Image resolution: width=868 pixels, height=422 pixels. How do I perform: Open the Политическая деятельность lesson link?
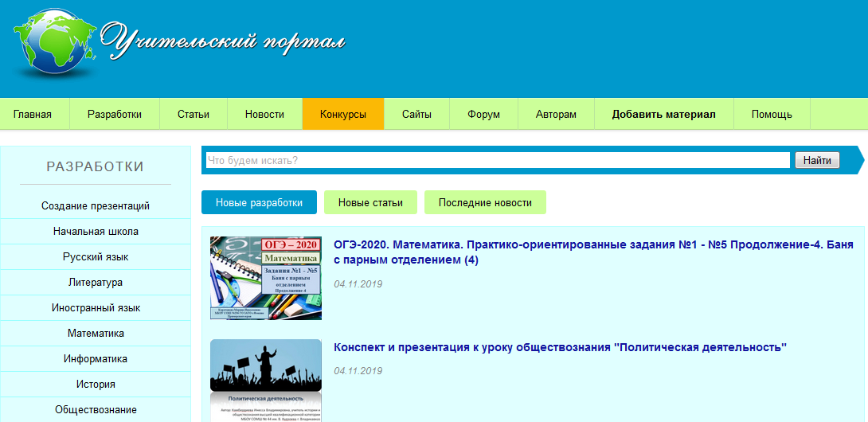(560, 347)
